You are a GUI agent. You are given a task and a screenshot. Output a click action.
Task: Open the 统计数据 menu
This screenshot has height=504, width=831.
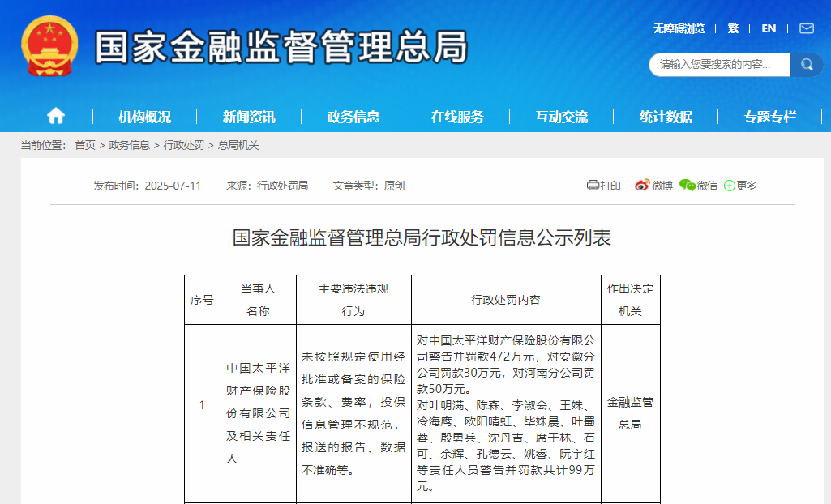(x=666, y=117)
